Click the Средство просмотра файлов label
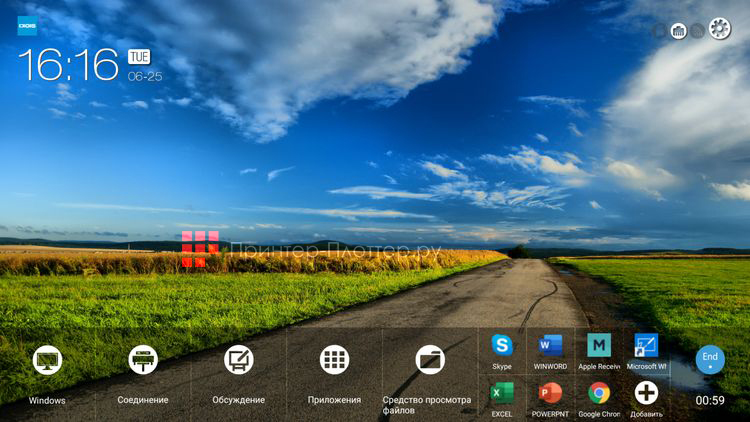This screenshot has height=422, width=750. pyautogui.click(x=427, y=405)
